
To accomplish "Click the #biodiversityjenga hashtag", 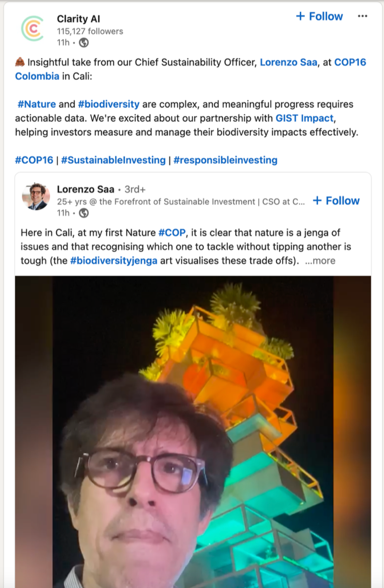I will tap(113, 261).
